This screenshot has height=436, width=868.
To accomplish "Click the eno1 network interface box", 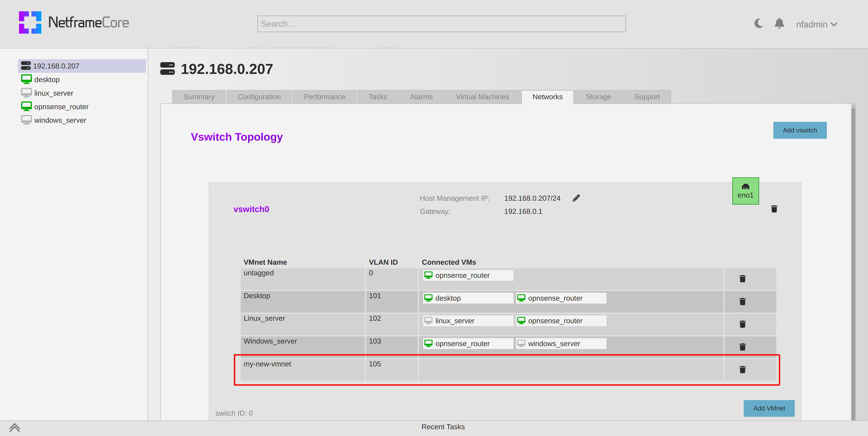I will [745, 191].
